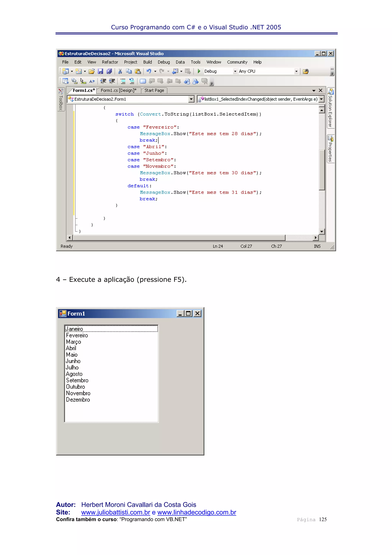Open the New Project dropdown arrow

pos(72,72)
